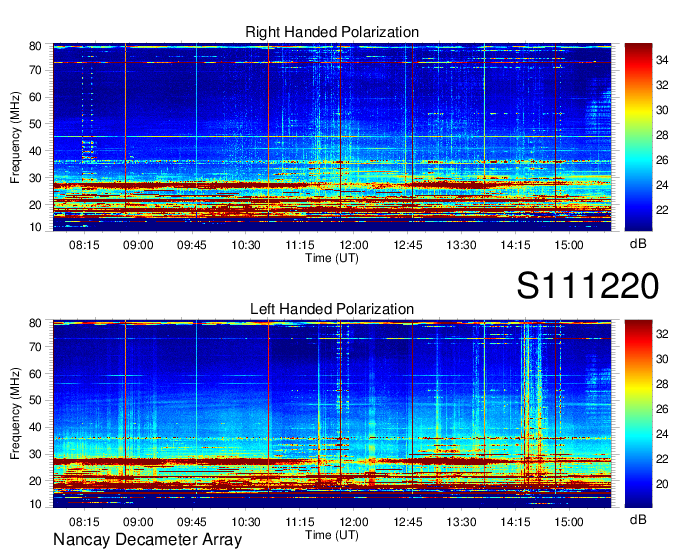
Task: Click the "15:00" time tick of Right Handed plot
Action: (569, 245)
